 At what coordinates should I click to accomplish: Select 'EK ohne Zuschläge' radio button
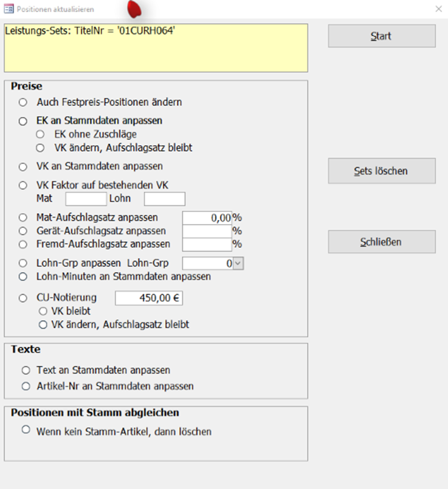click(x=41, y=134)
